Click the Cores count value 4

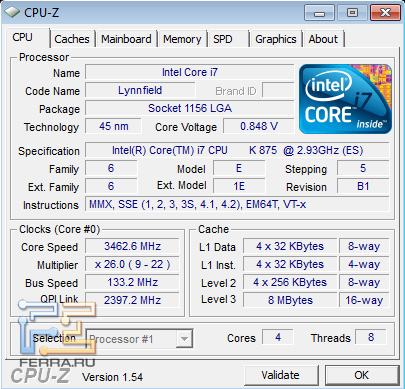click(278, 337)
